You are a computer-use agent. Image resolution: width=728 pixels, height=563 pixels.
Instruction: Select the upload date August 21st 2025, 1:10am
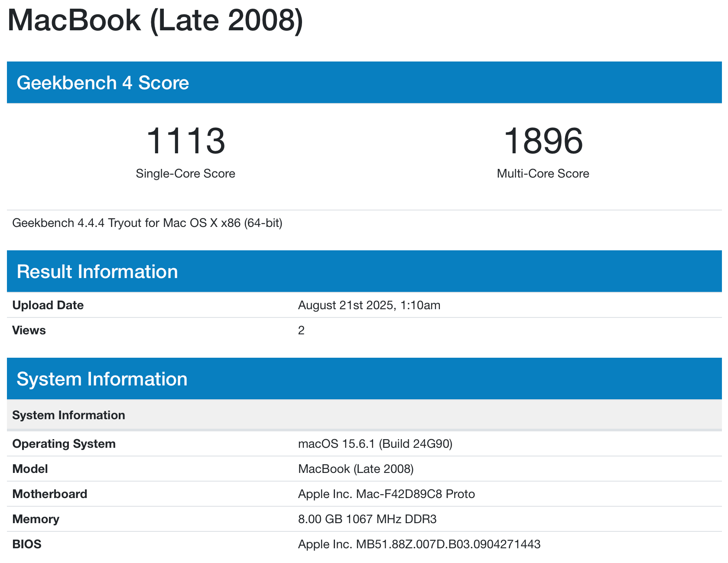coord(369,305)
